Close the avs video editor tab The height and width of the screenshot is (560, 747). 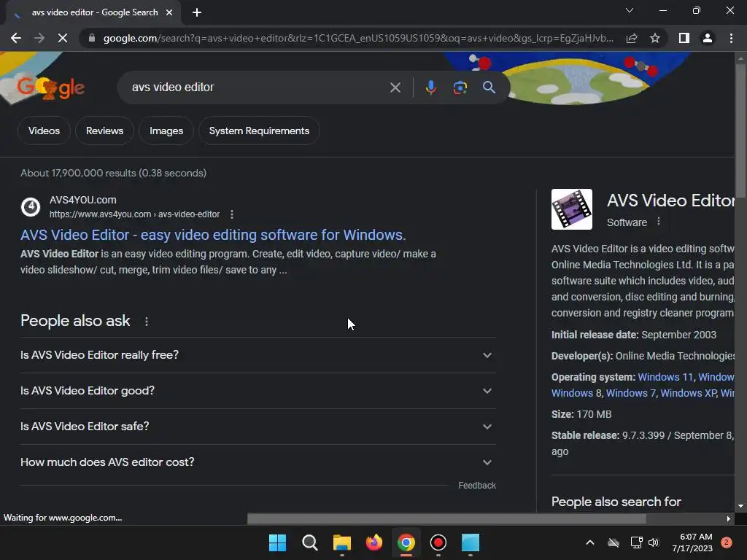pyautogui.click(x=169, y=12)
